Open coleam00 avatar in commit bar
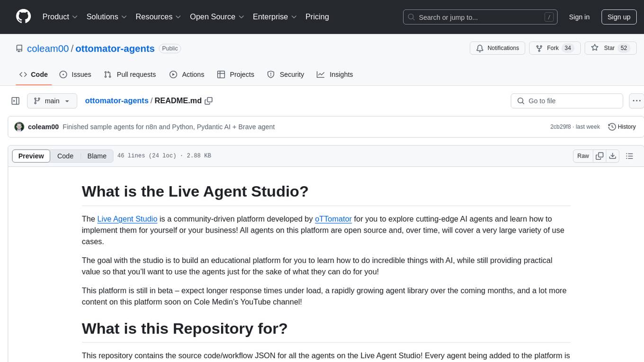Screen dimensions: 644x362 pyautogui.click(x=19, y=127)
